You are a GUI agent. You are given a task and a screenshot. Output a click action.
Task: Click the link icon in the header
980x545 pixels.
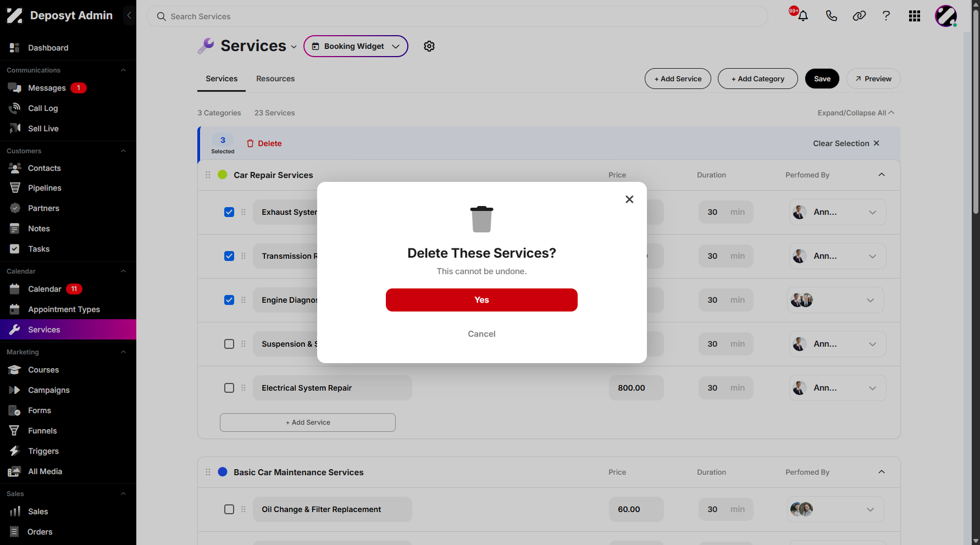point(859,16)
